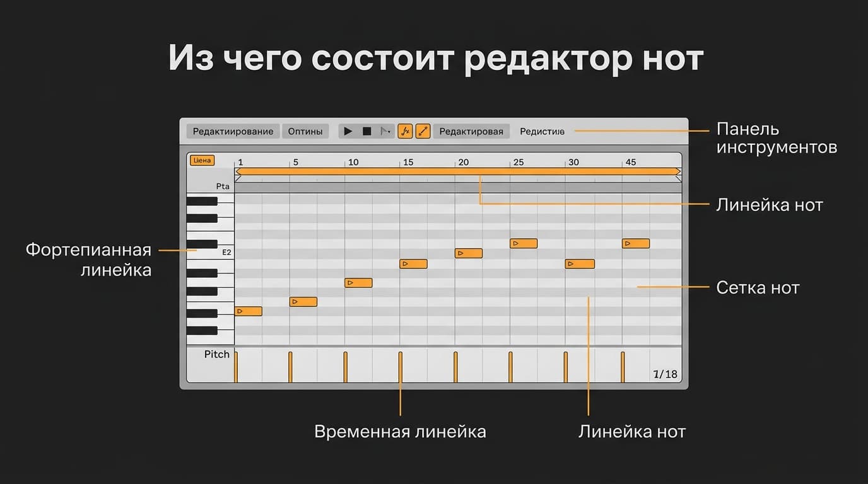Click the 1/18 grid value in the corner
Screen dimensions: 868x484
(665, 374)
